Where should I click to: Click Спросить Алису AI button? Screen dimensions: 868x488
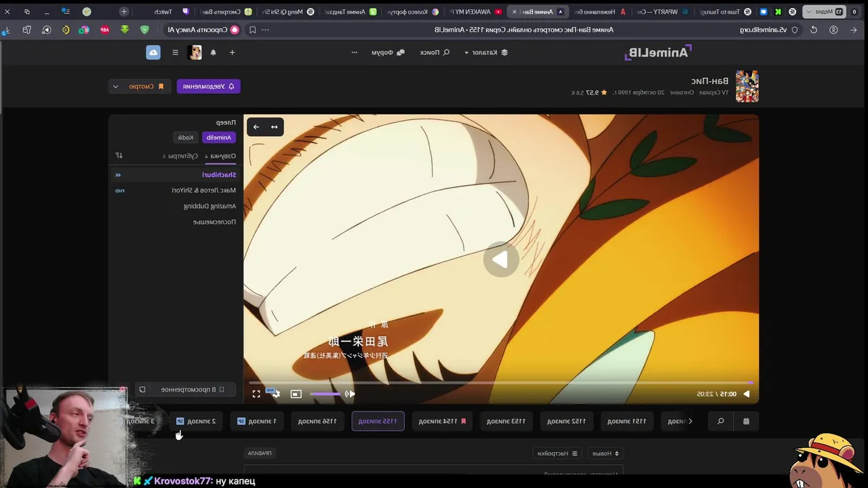click(x=203, y=30)
